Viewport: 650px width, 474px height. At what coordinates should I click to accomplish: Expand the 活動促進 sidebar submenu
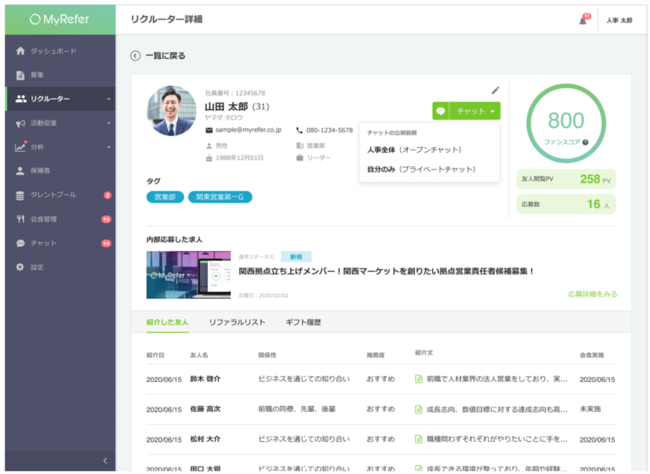coord(109,123)
